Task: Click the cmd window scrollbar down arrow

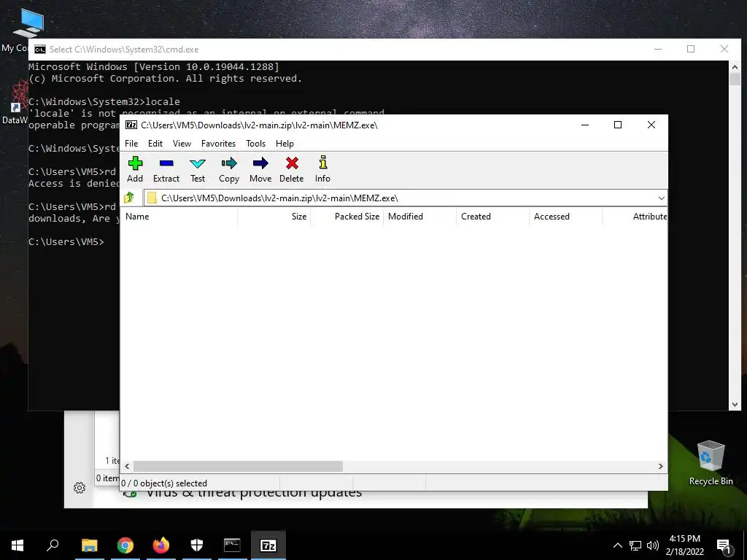Action: (x=735, y=405)
